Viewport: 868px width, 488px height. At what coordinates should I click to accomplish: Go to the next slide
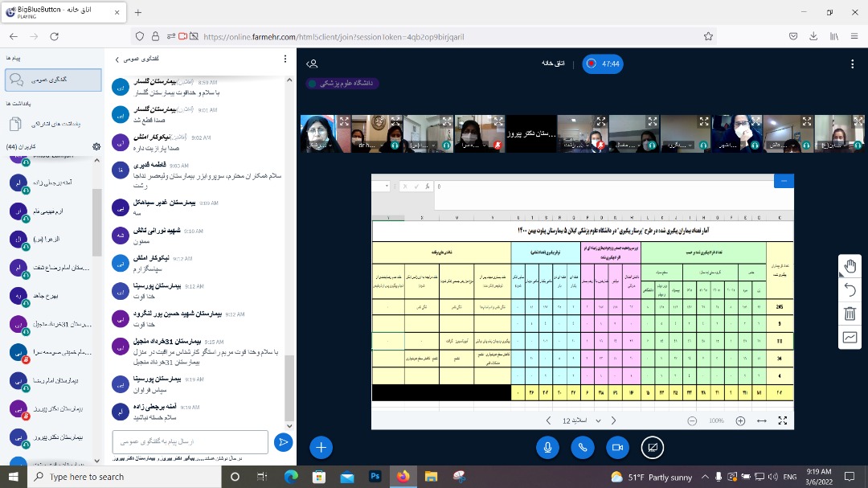coord(613,420)
